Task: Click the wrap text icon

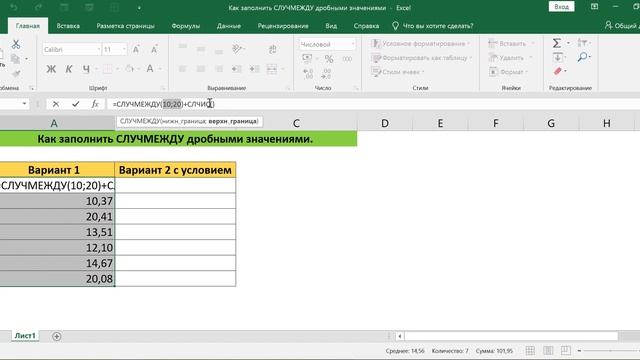Action: tap(272, 49)
